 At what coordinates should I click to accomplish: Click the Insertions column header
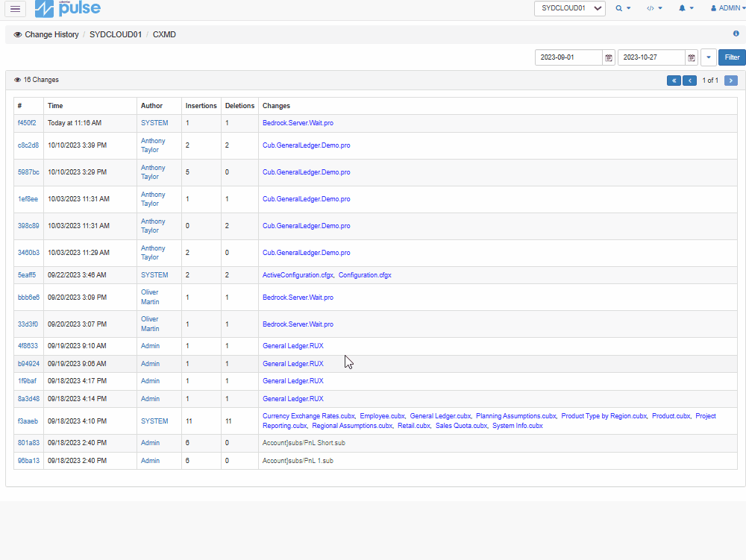coord(201,106)
